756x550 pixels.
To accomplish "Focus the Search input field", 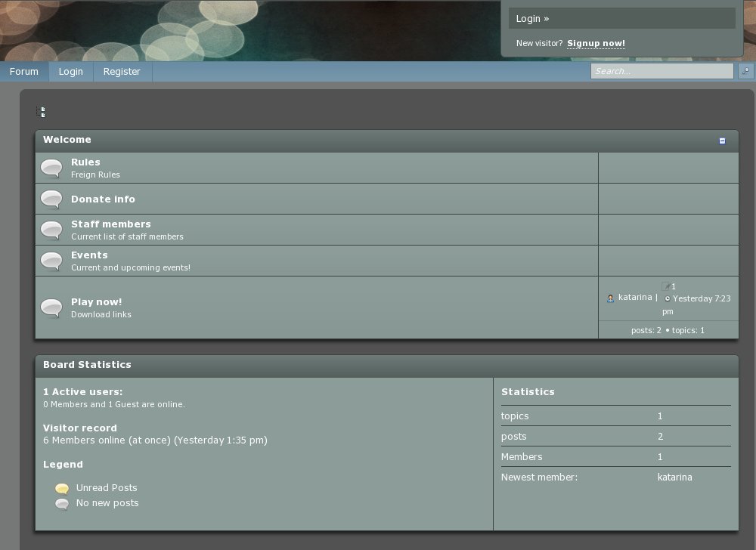I will 661,71.
